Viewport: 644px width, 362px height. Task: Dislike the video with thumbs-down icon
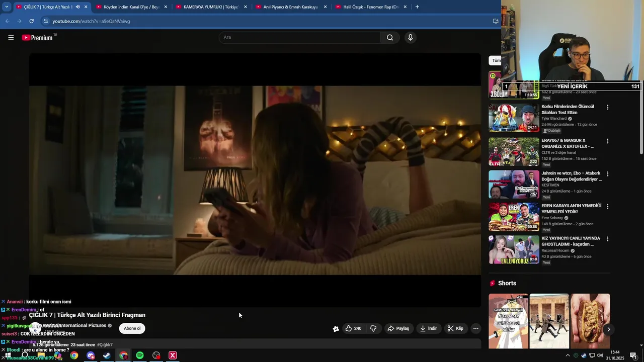pos(373,328)
